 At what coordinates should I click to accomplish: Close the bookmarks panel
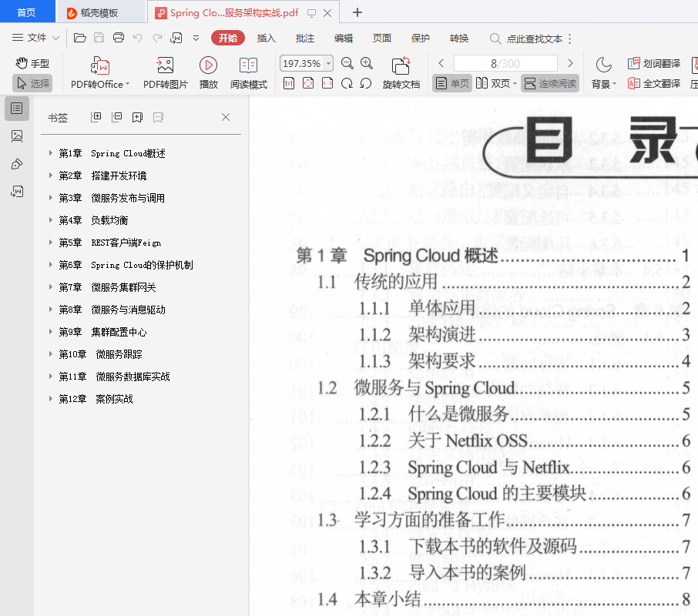coord(226,117)
